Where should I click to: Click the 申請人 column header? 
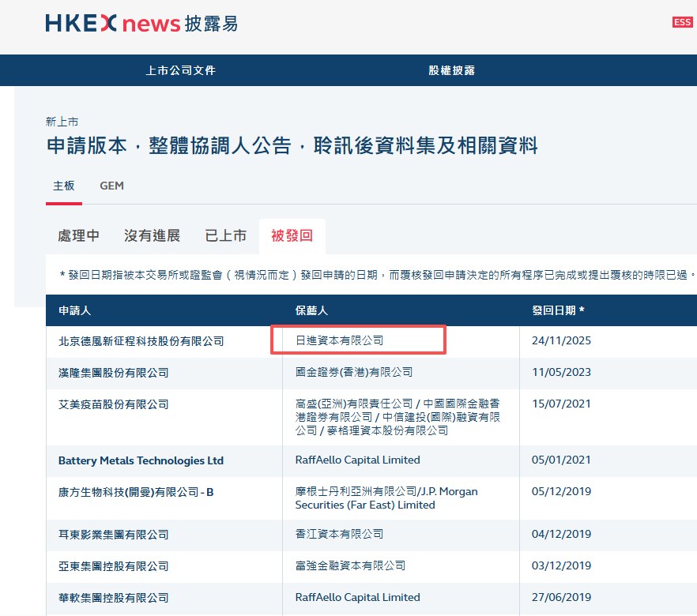point(74,310)
